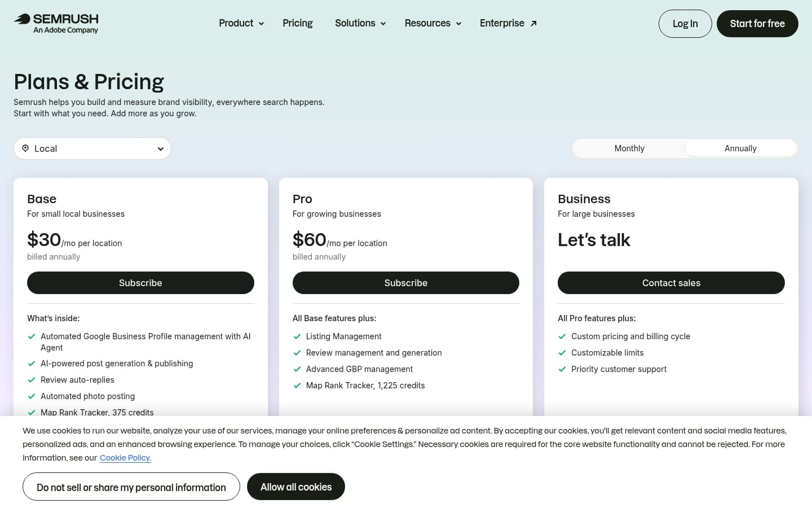Subscribe to the Pro plan
Image resolution: width=812 pixels, height=508 pixels.
coord(406,283)
